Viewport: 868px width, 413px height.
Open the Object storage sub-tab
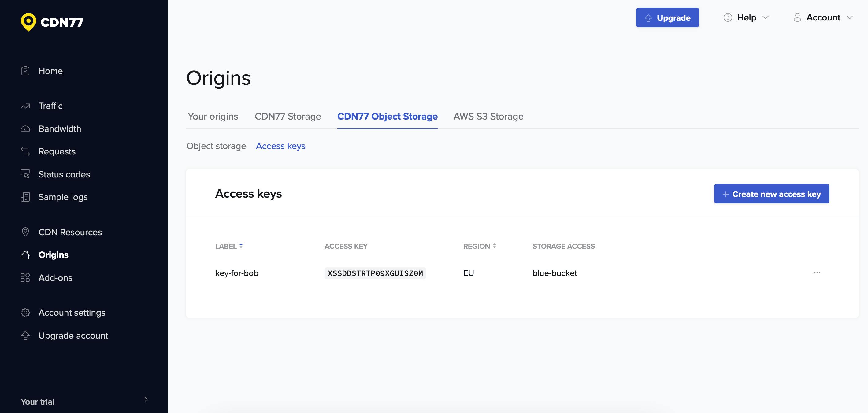216,146
